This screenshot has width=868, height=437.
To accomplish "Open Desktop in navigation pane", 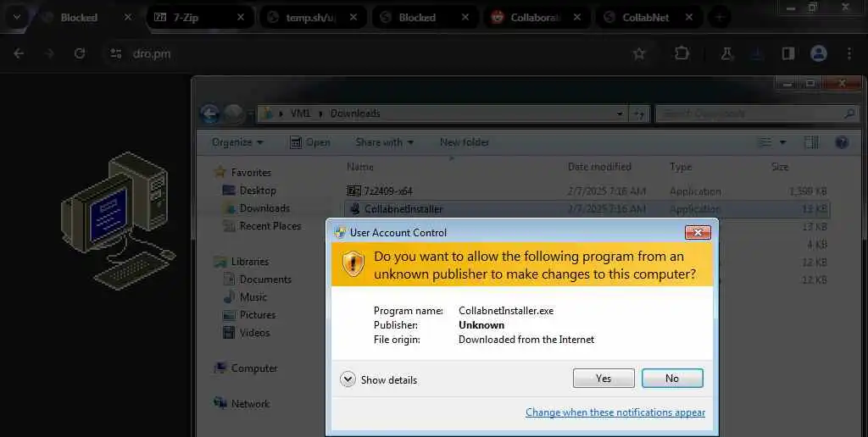I will pos(249,191).
